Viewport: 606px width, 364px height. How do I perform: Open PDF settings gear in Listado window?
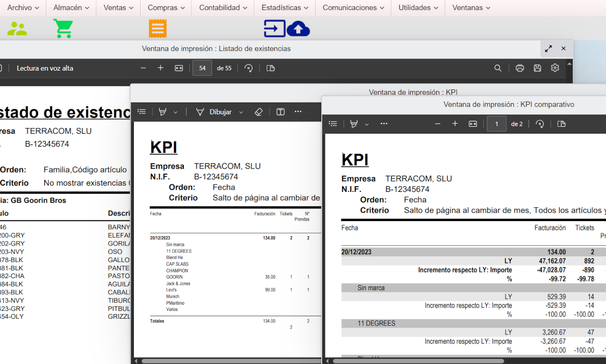tap(555, 68)
